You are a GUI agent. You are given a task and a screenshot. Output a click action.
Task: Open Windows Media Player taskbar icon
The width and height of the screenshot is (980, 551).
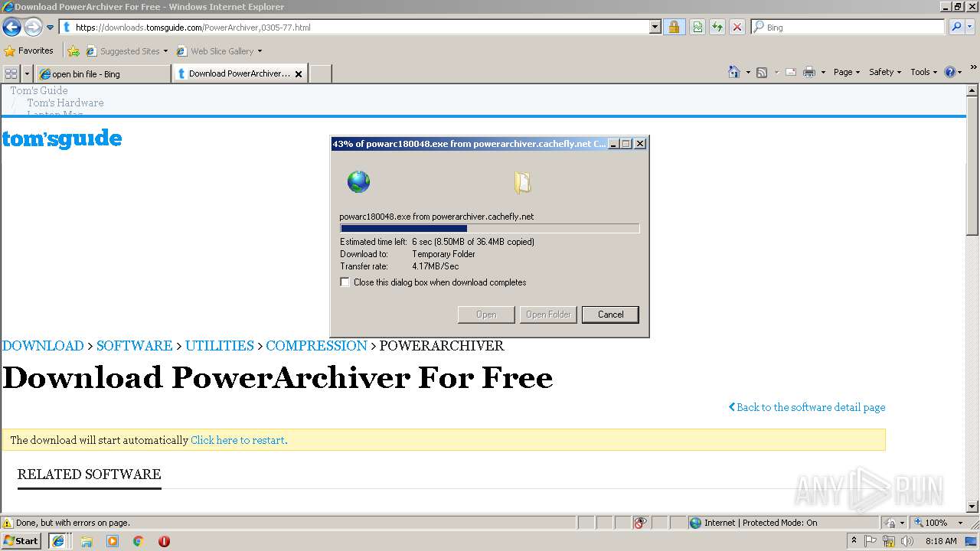tap(113, 541)
